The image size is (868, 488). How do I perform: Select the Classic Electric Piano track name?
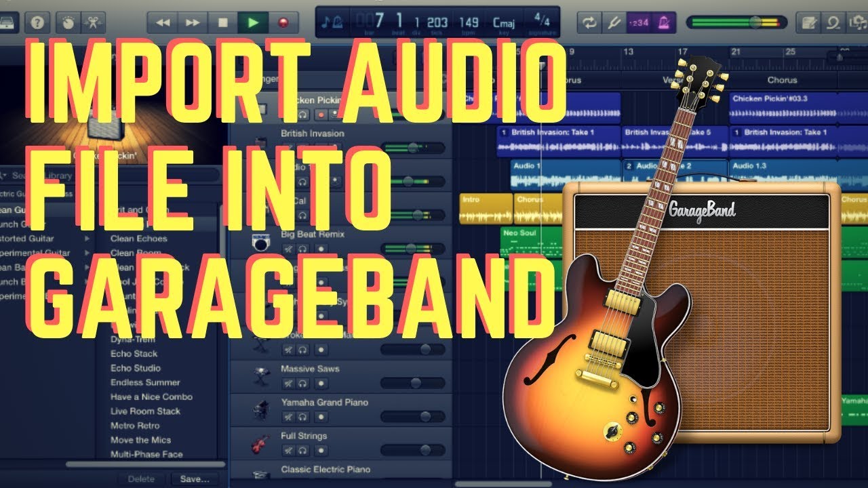[325, 469]
